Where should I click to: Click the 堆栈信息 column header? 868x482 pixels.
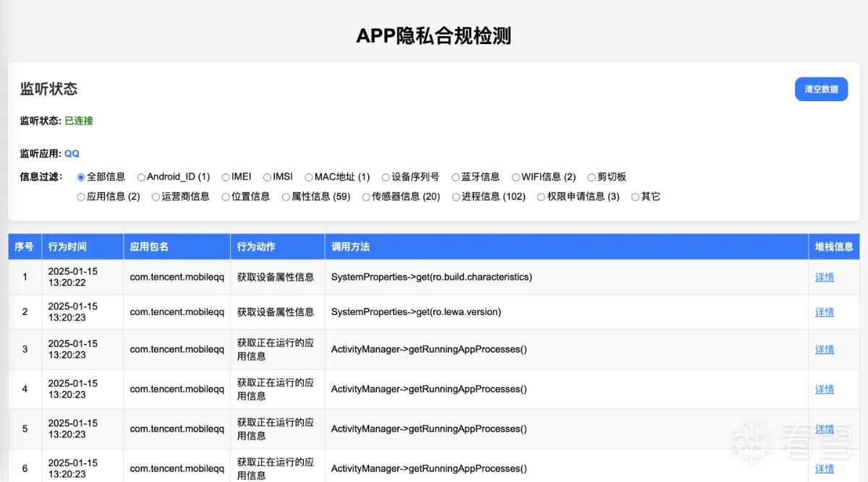(834, 246)
